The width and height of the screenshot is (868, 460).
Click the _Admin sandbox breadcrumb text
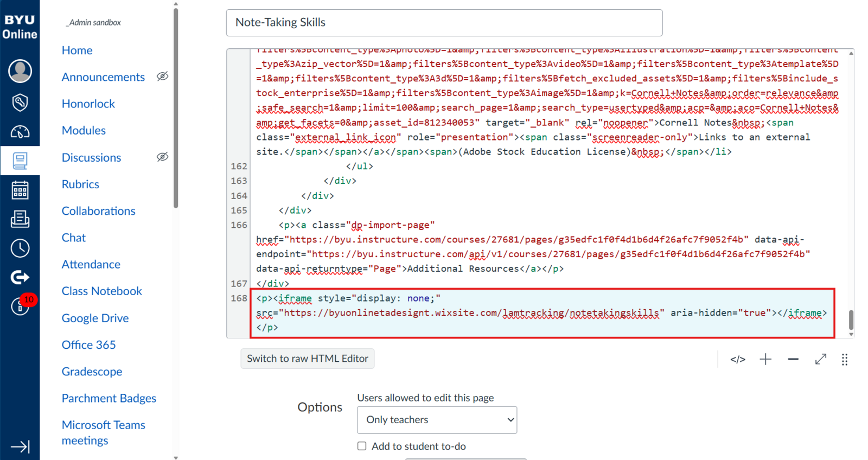click(x=93, y=23)
